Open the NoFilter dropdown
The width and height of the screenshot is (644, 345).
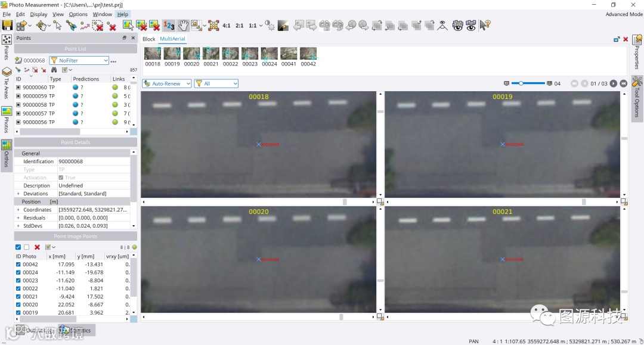(x=79, y=60)
